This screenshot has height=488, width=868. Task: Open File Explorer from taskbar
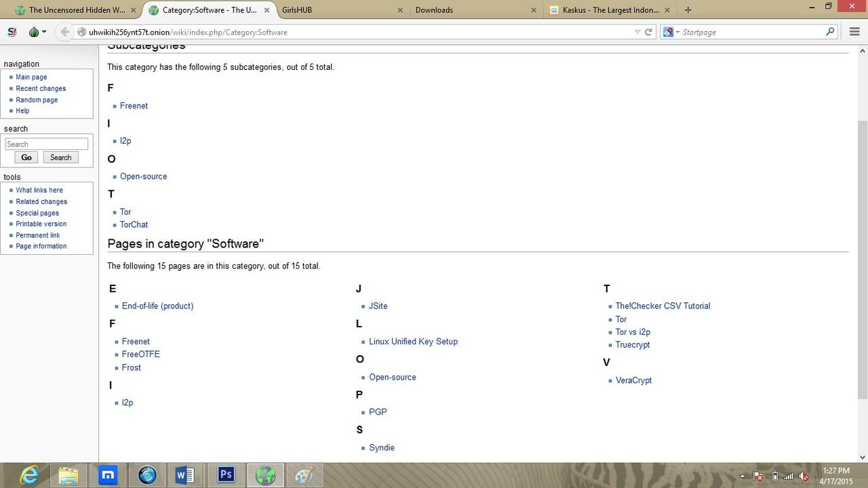[68, 475]
